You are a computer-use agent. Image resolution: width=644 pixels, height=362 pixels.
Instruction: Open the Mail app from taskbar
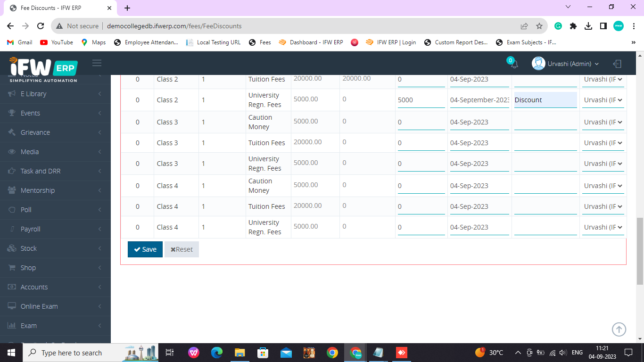[x=286, y=353]
